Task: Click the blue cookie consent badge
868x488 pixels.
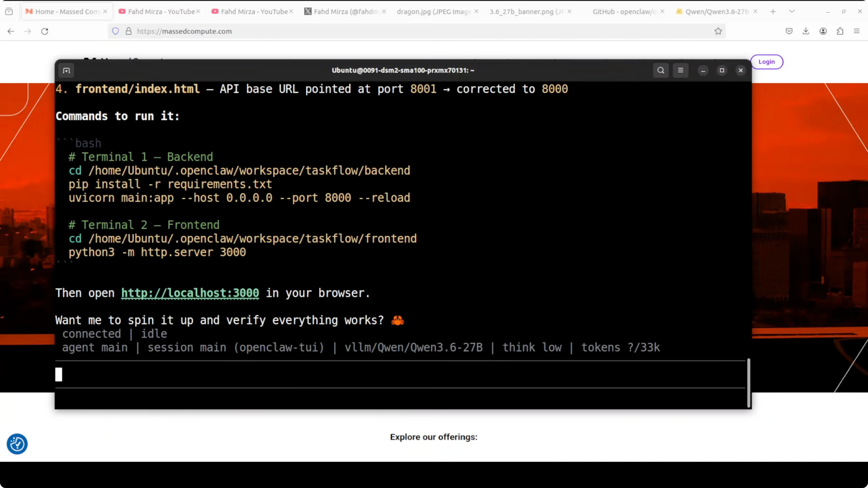Action: pos(17,443)
